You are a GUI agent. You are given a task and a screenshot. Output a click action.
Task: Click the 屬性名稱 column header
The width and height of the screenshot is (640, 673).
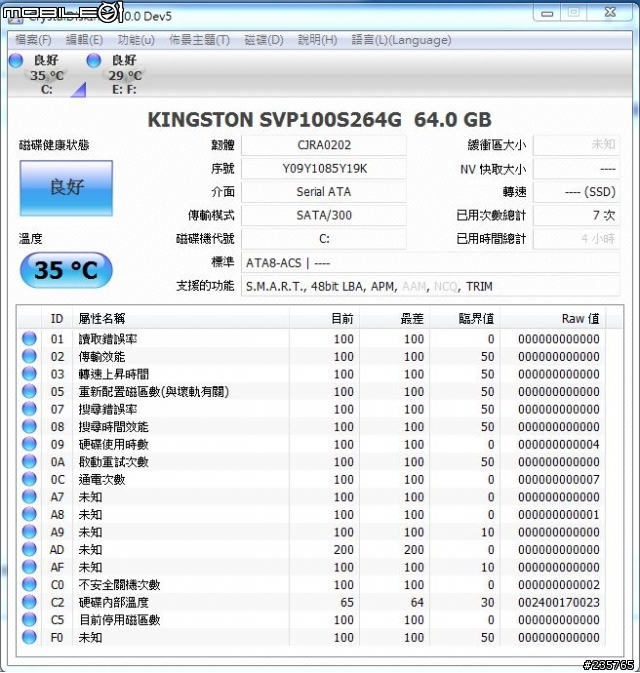pyautogui.click(x=181, y=318)
